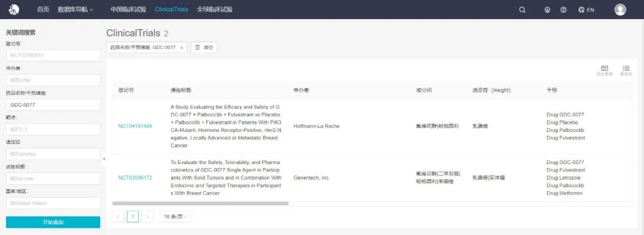644x235 pixels.
Task: Click the 开始查询 search button
Action: [53, 222]
